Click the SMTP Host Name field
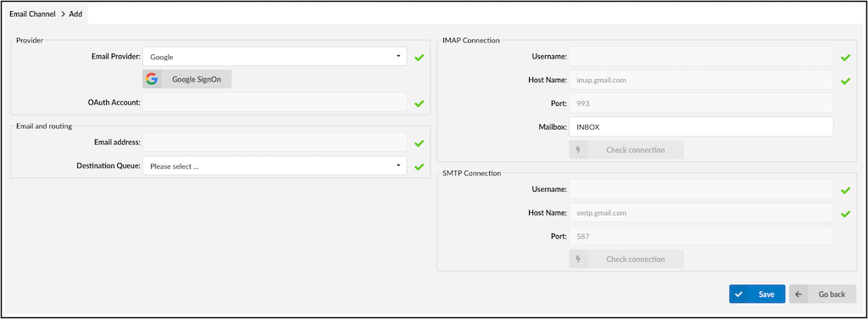 point(701,213)
